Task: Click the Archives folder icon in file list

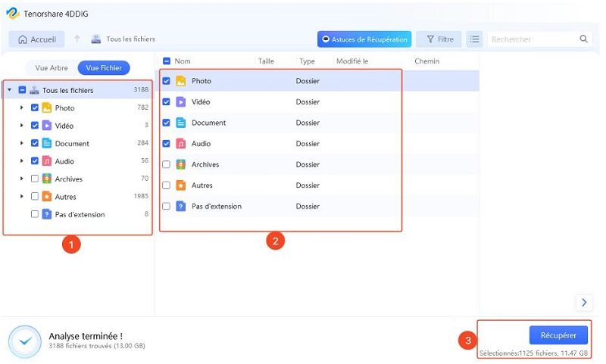Action: (x=181, y=164)
